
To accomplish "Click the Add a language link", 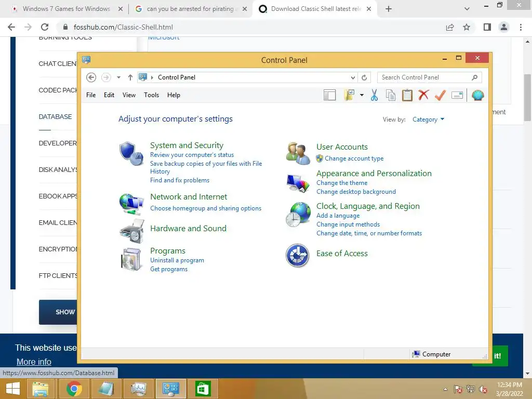I will tap(338, 216).
